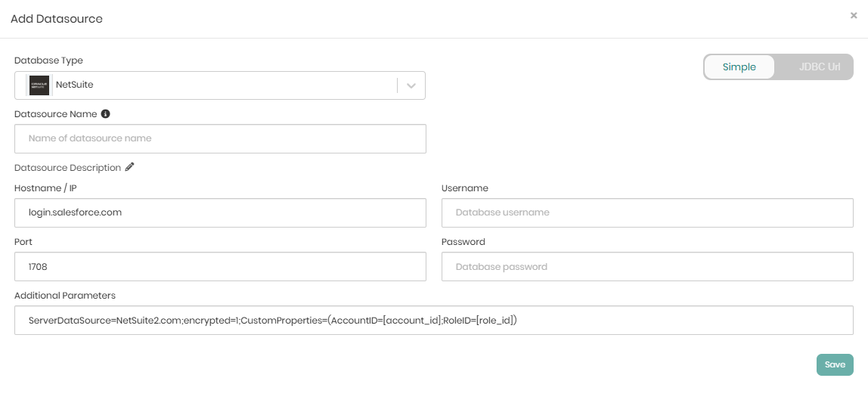Switch connection mode to JDBC Url
This screenshot has height=406, width=868.
[x=819, y=67]
